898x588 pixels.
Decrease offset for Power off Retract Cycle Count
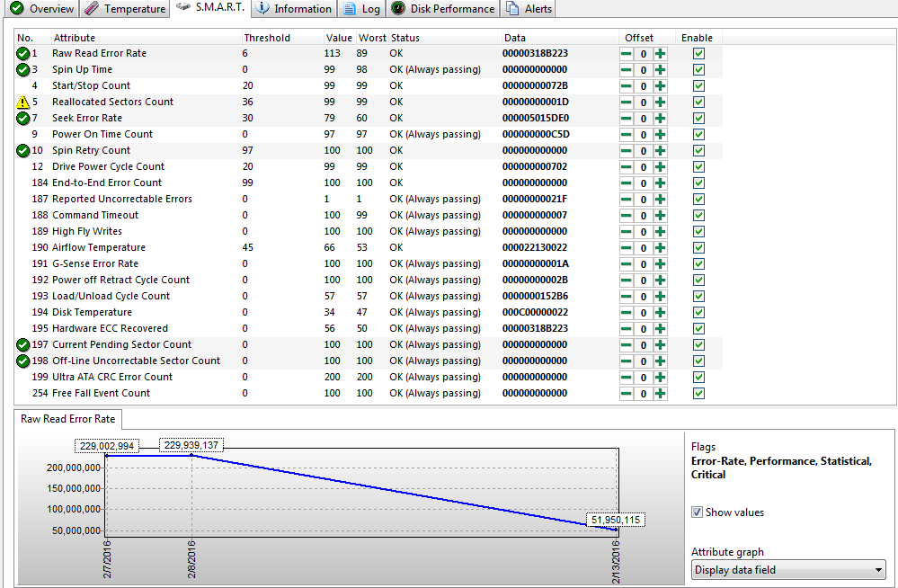[x=627, y=281]
